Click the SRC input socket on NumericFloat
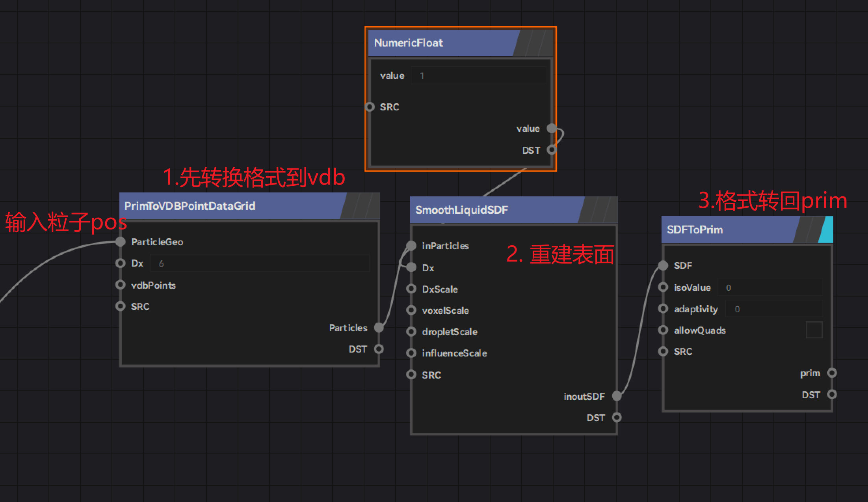The height and width of the screenshot is (502, 868). (x=370, y=106)
